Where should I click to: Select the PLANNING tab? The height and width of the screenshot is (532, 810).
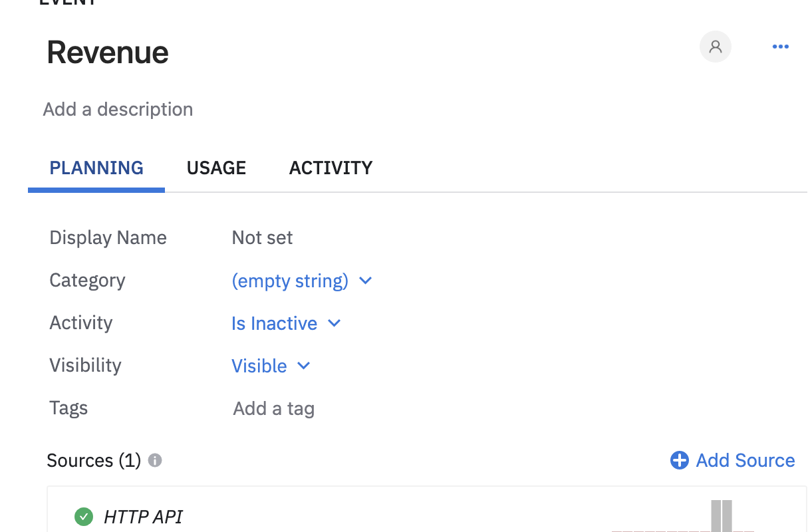[x=96, y=168]
